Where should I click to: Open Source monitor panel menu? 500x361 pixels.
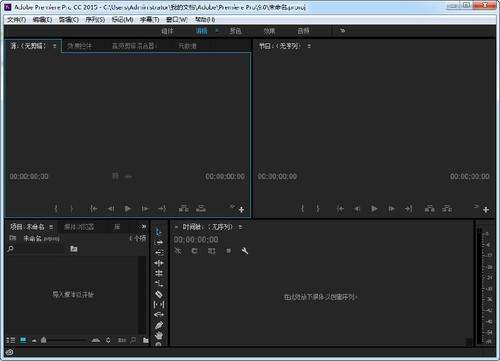point(54,46)
